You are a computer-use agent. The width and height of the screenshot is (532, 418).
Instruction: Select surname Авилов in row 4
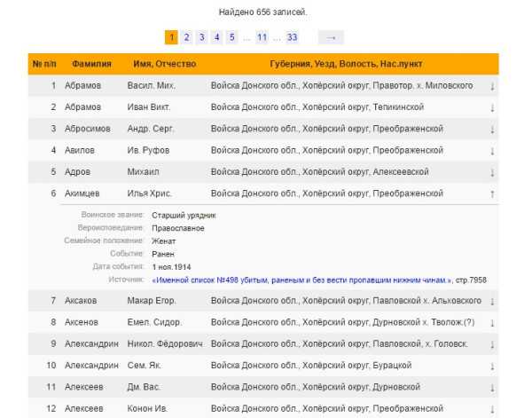point(80,150)
